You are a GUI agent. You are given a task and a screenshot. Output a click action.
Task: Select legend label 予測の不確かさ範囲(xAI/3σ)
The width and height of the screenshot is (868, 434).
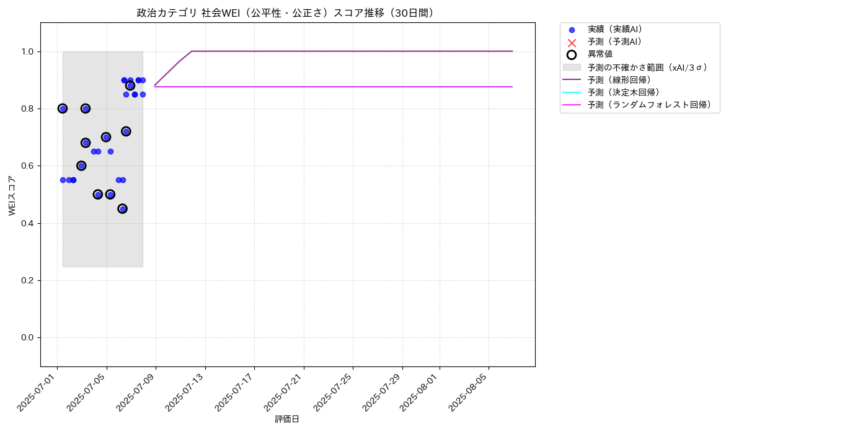pos(649,67)
